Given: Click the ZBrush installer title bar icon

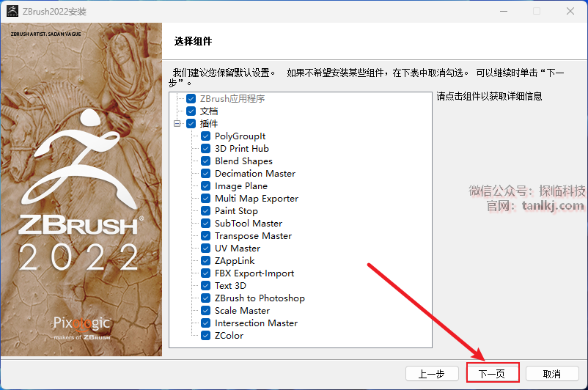Looking at the screenshot, I should click(x=12, y=11).
